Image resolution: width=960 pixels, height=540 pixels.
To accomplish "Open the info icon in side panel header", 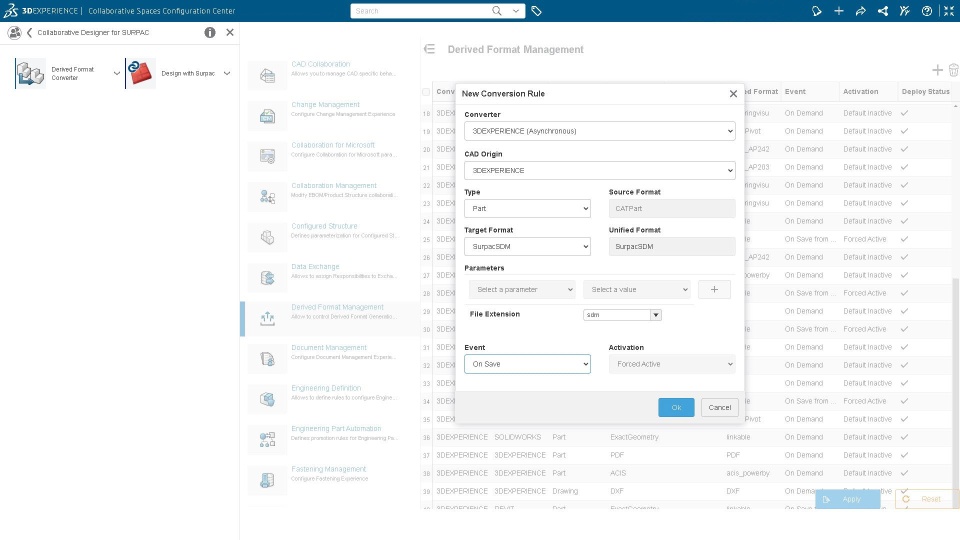I will coord(210,32).
